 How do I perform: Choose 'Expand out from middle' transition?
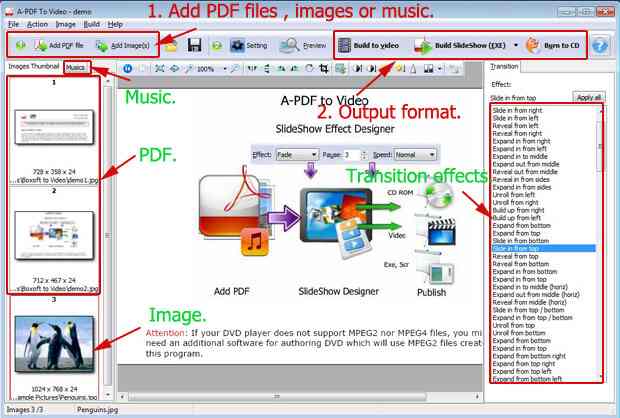[526, 164]
